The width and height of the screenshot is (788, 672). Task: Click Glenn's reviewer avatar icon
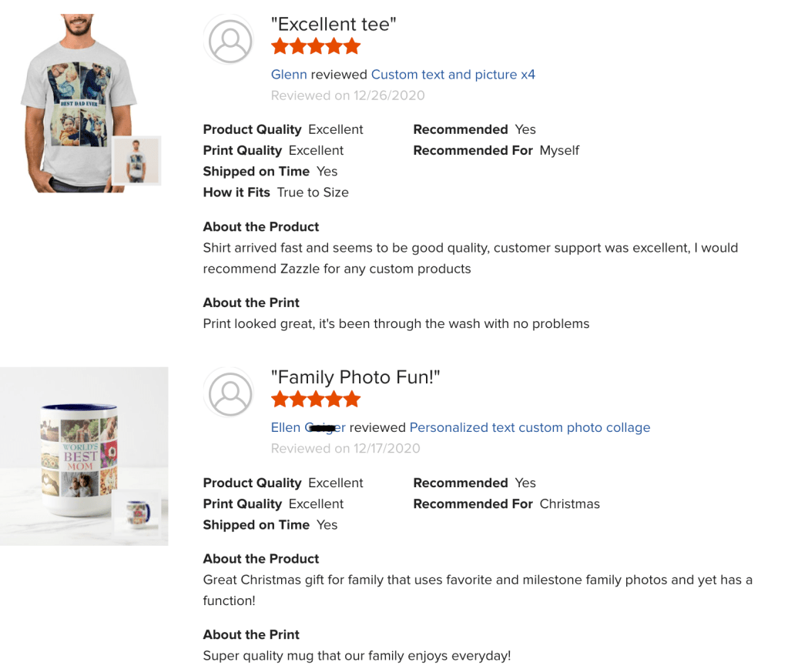tap(230, 41)
